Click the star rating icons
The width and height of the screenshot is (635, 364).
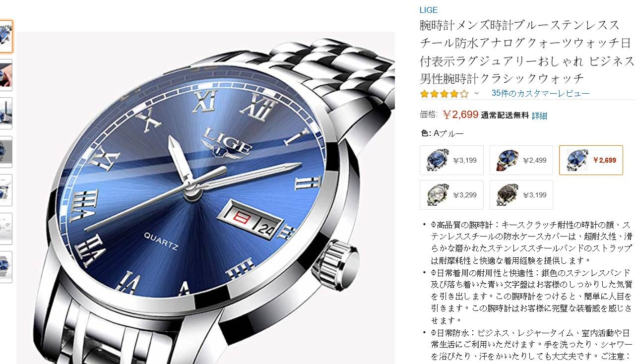pyautogui.click(x=444, y=93)
